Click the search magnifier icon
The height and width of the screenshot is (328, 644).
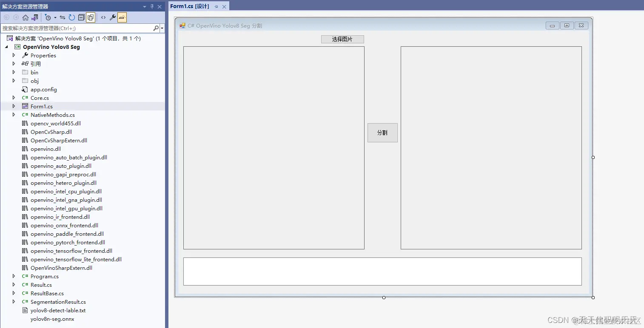coord(156,28)
